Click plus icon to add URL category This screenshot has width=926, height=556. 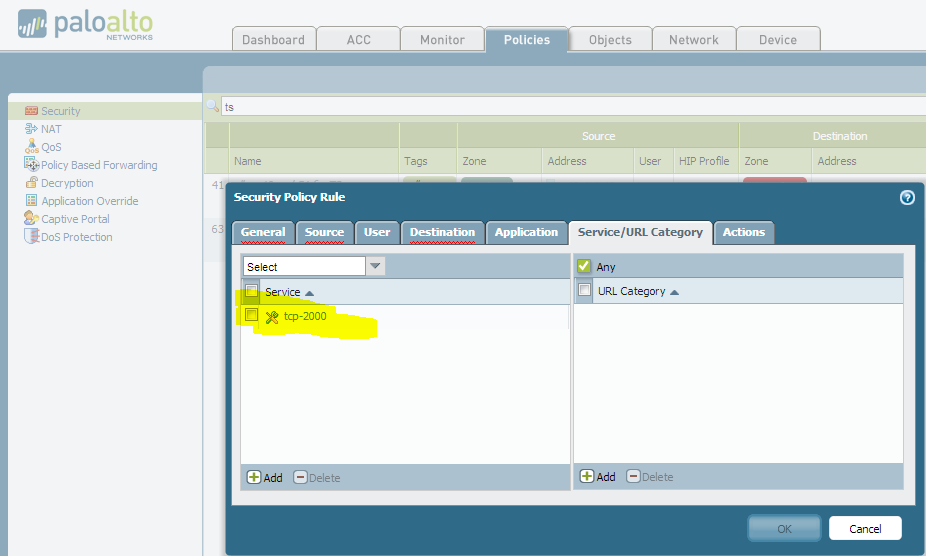tap(586, 476)
